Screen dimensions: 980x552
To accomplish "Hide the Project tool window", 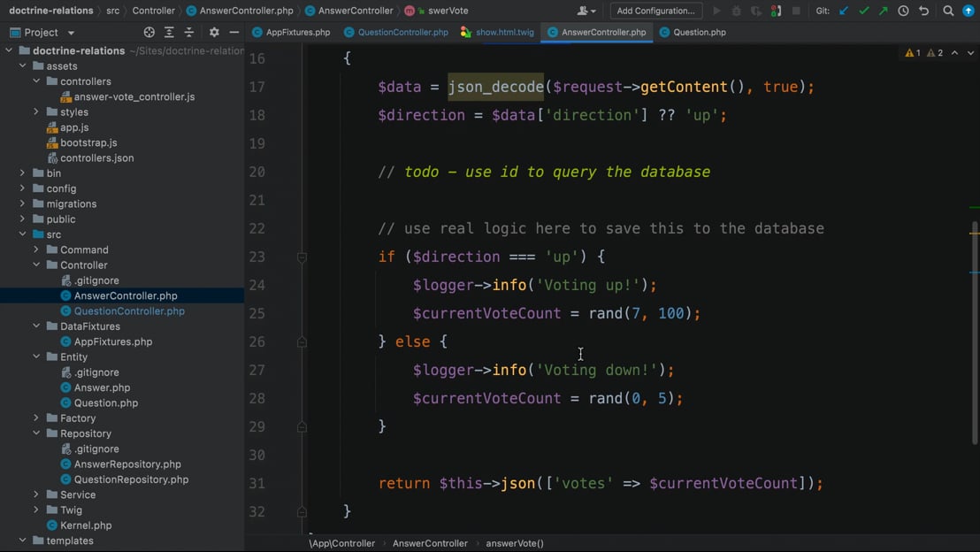I will coord(234,32).
